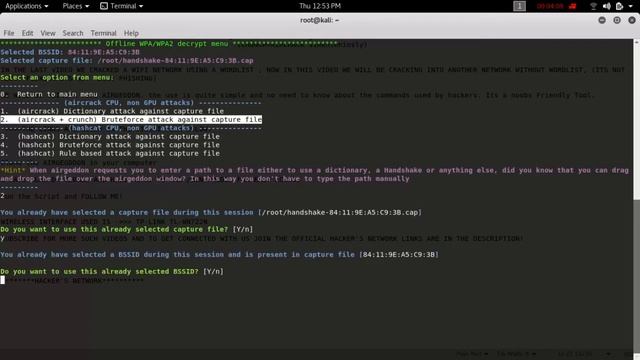The width and height of the screenshot is (640, 360).
Task: Click the 'Selected capture file' path line
Action: [127, 60]
